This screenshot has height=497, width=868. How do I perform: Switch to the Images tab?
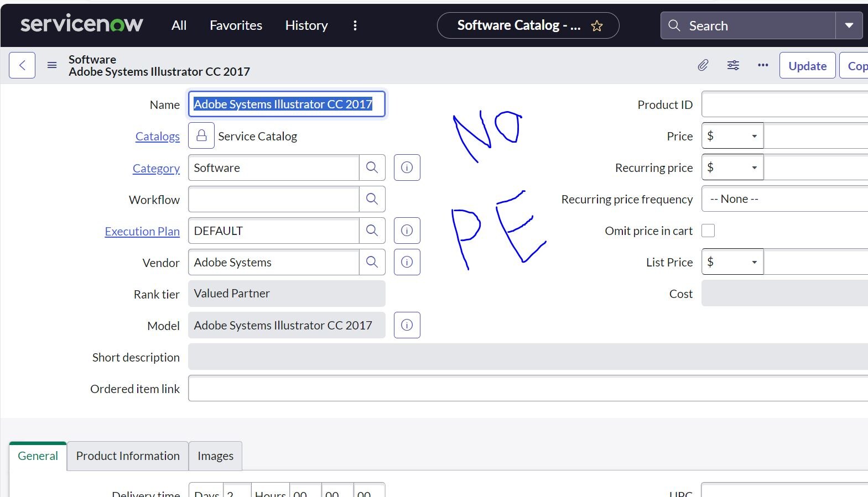coord(215,456)
